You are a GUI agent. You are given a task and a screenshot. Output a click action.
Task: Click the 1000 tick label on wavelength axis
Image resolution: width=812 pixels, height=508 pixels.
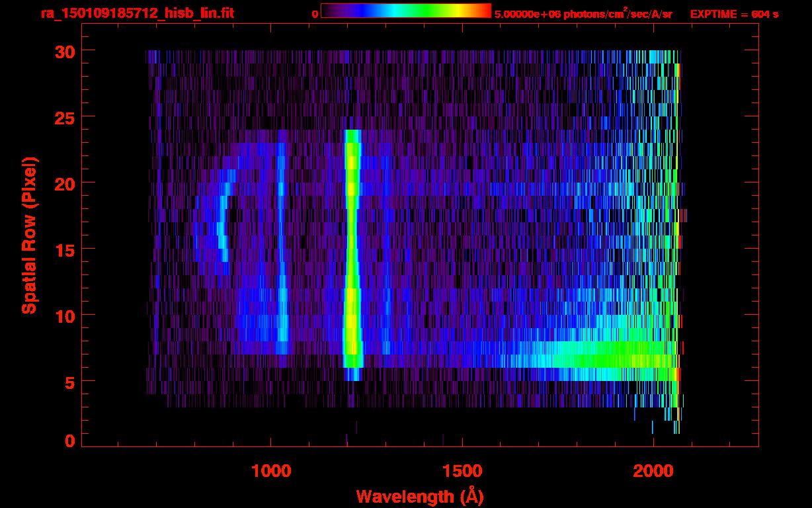tap(270, 470)
